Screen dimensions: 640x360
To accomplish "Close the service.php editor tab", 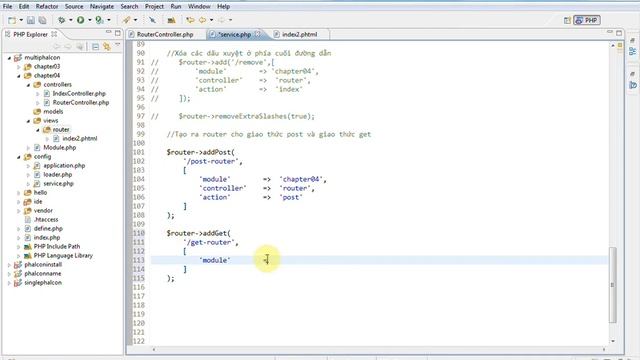I will pos(258,34).
